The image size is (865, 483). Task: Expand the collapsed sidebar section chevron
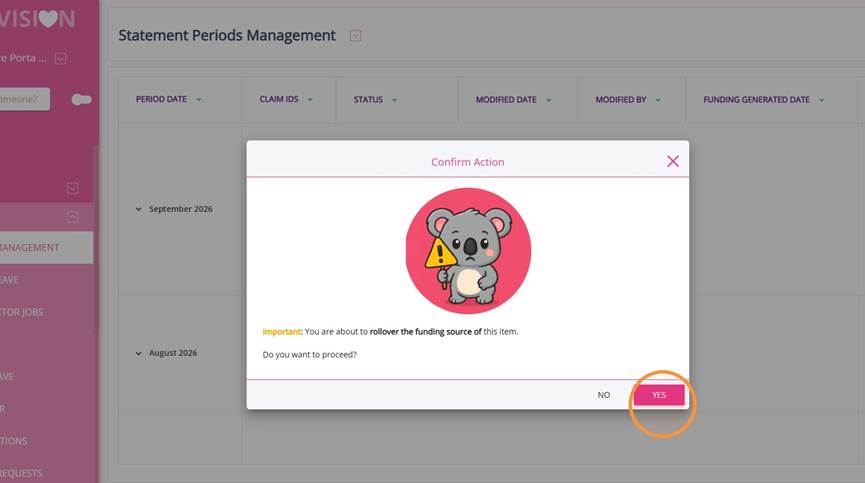coord(72,188)
